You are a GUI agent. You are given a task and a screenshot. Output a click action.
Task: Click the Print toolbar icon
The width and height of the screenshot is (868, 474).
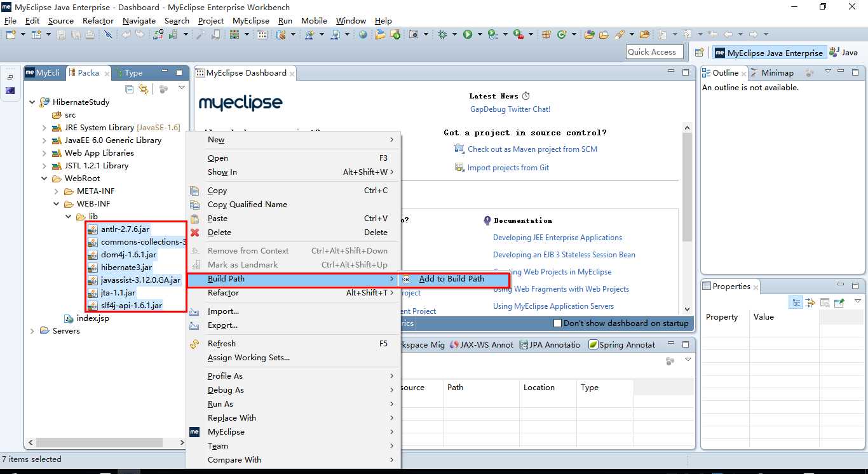pos(90,34)
